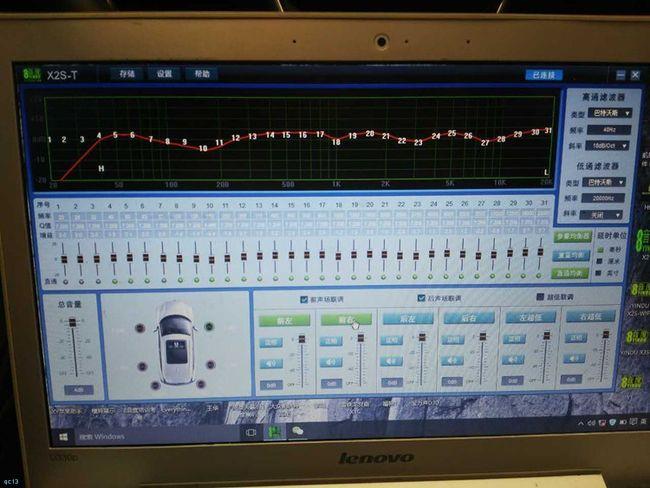Open Task View on the taskbar
650x488 pixels.
pos(251,433)
